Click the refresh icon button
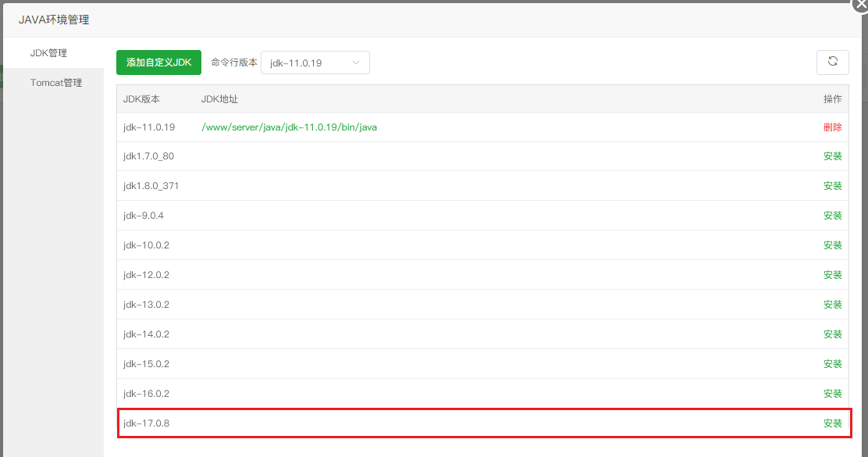This screenshot has height=457, width=868. coord(832,62)
